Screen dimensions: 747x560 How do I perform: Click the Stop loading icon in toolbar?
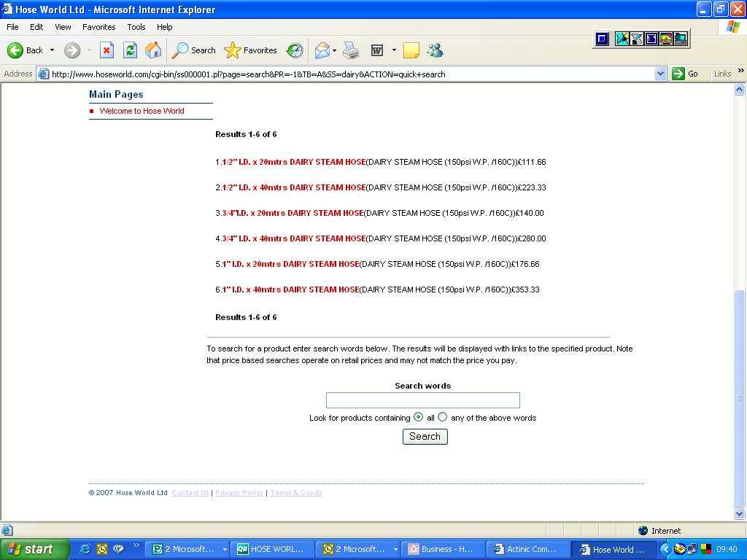click(x=107, y=50)
